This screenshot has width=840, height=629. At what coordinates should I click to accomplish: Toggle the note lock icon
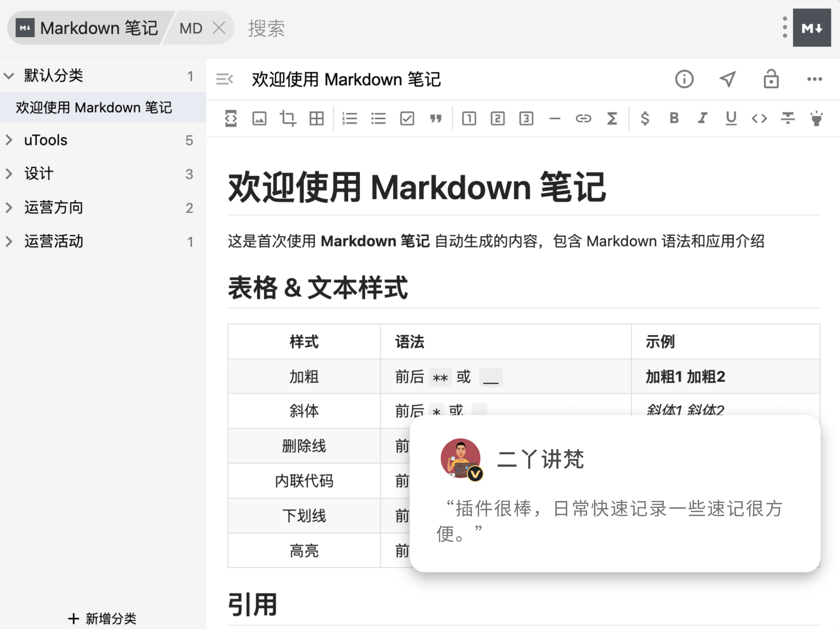(771, 79)
